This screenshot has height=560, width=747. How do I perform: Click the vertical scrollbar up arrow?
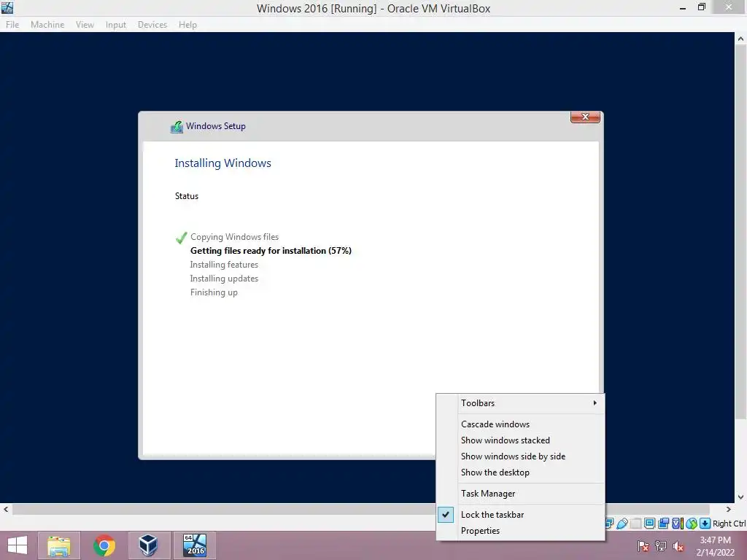tap(741, 39)
